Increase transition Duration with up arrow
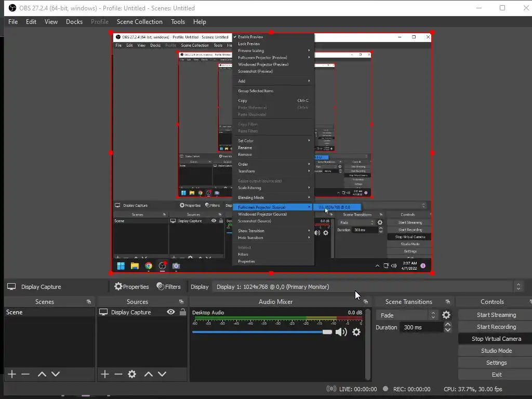The image size is (532, 399). 448,325
